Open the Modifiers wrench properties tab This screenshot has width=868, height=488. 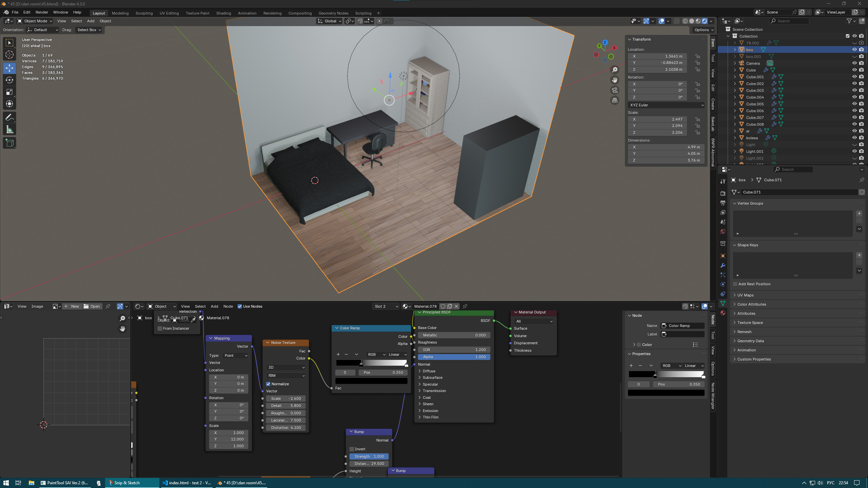[x=723, y=265]
